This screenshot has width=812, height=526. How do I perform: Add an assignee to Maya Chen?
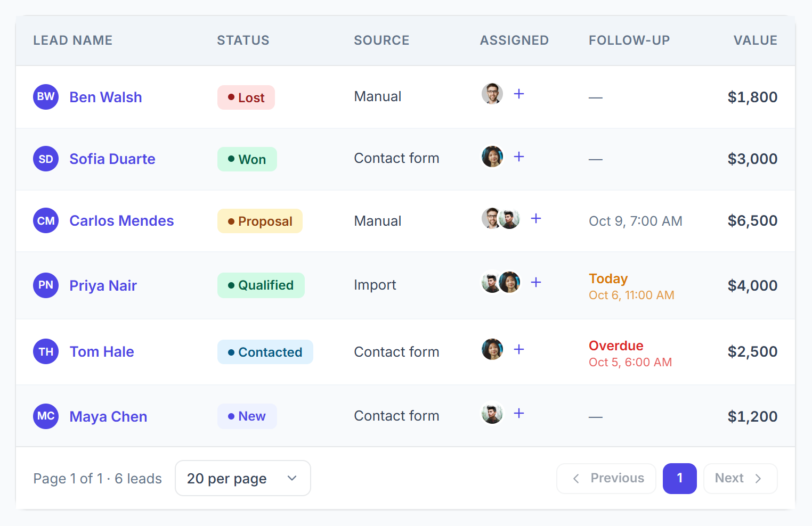click(x=519, y=413)
